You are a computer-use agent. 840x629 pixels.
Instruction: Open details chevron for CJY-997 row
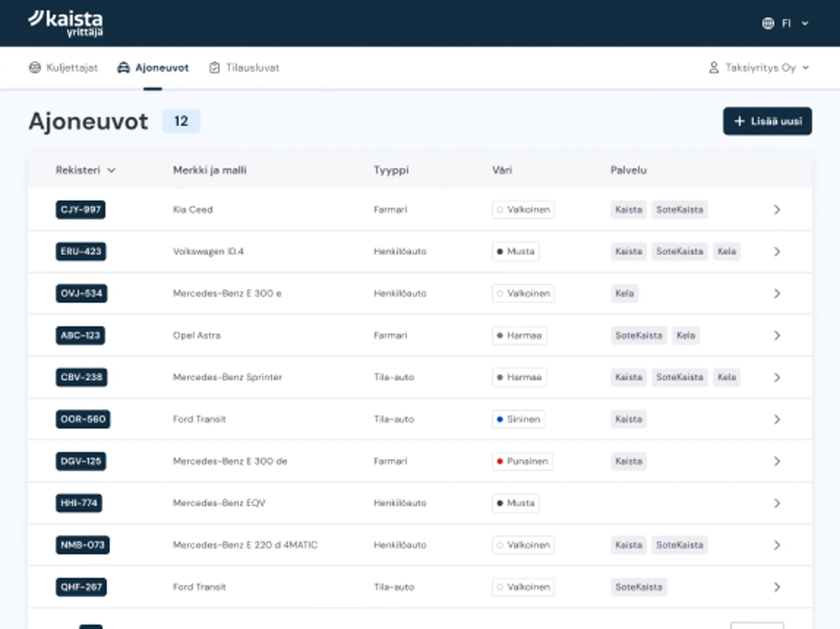[x=777, y=210]
